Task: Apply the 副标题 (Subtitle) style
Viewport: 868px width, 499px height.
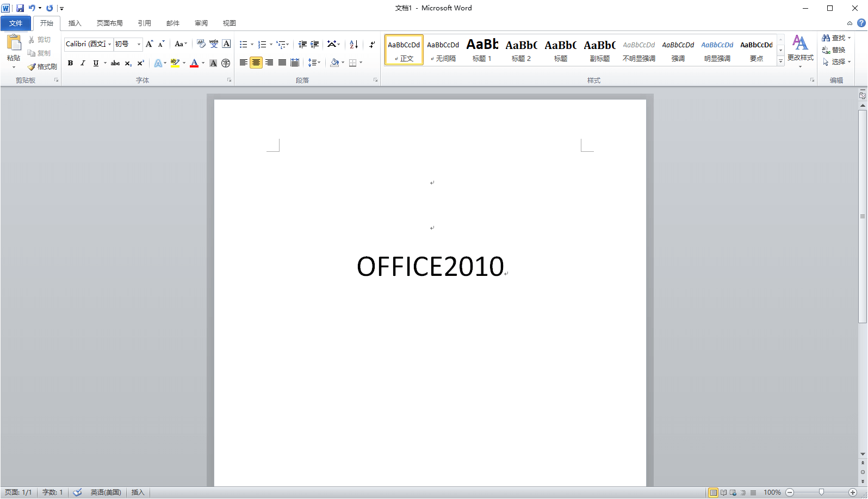Action: (599, 50)
